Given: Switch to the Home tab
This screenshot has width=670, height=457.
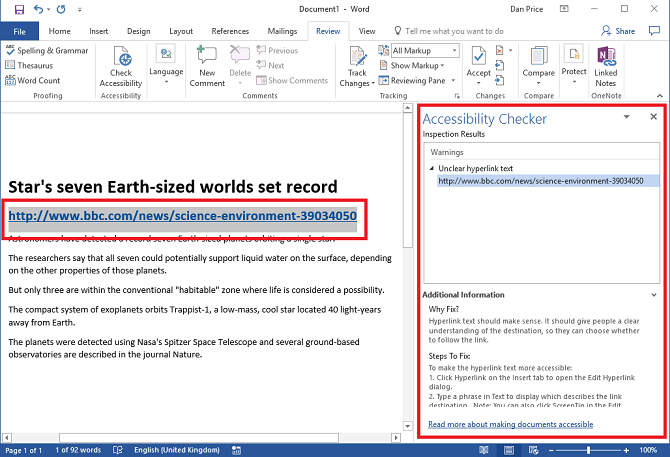Looking at the screenshot, I should 59,31.
